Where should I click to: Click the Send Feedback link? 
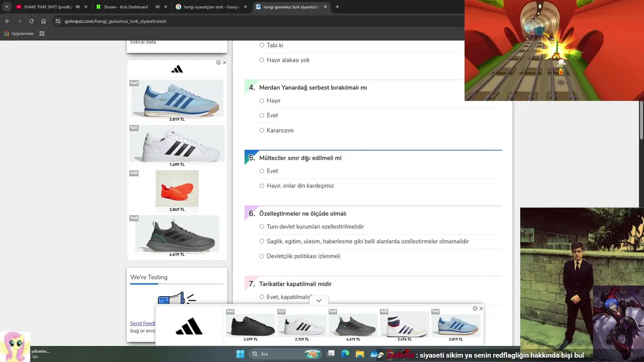143,323
